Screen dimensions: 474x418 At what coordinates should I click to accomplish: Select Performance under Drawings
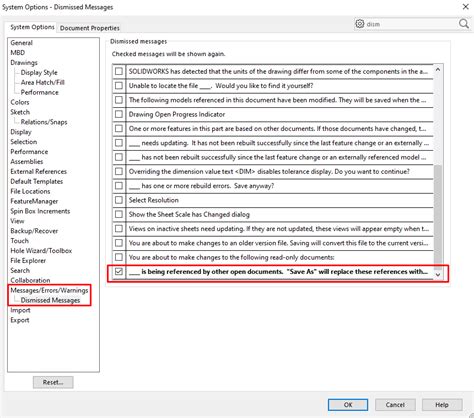coord(40,92)
